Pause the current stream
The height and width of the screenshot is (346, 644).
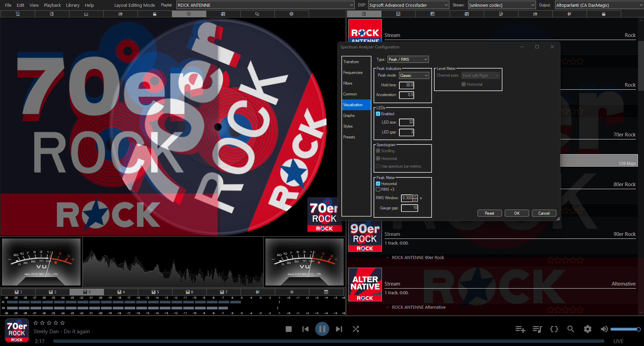coord(322,329)
